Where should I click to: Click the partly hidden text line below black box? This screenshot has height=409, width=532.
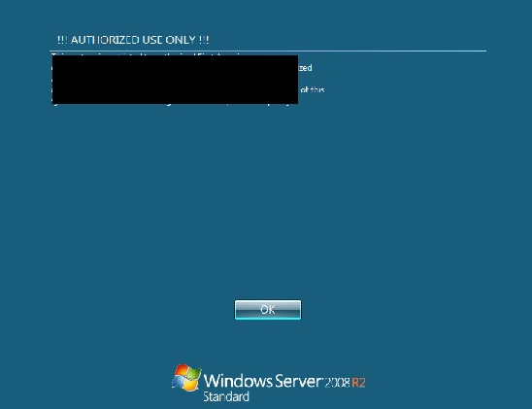pos(171,105)
